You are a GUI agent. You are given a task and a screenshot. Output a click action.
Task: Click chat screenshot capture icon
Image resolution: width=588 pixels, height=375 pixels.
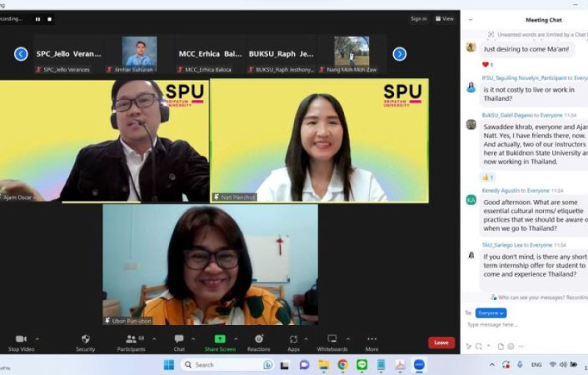(478, 346)
